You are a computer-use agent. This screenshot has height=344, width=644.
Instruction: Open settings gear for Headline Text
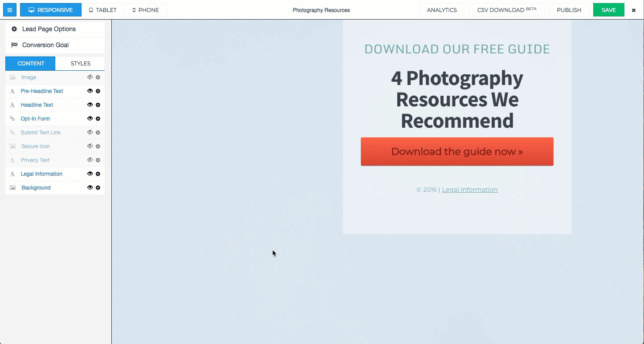(98, 105)
